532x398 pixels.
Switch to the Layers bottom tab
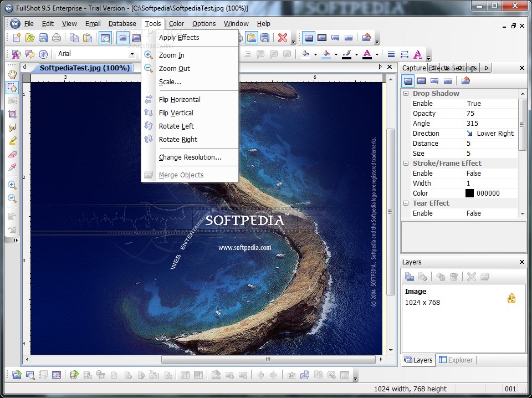tap(419, 360)
